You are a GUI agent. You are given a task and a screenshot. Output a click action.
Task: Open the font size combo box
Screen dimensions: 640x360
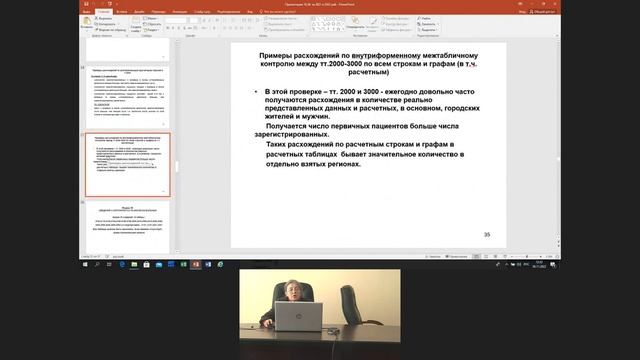tap(194, 20)
